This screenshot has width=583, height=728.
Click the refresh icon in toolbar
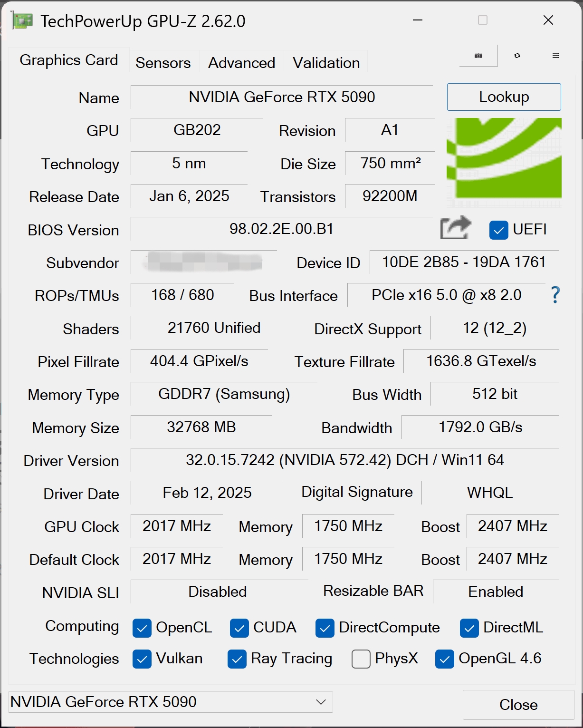(517, 56)
